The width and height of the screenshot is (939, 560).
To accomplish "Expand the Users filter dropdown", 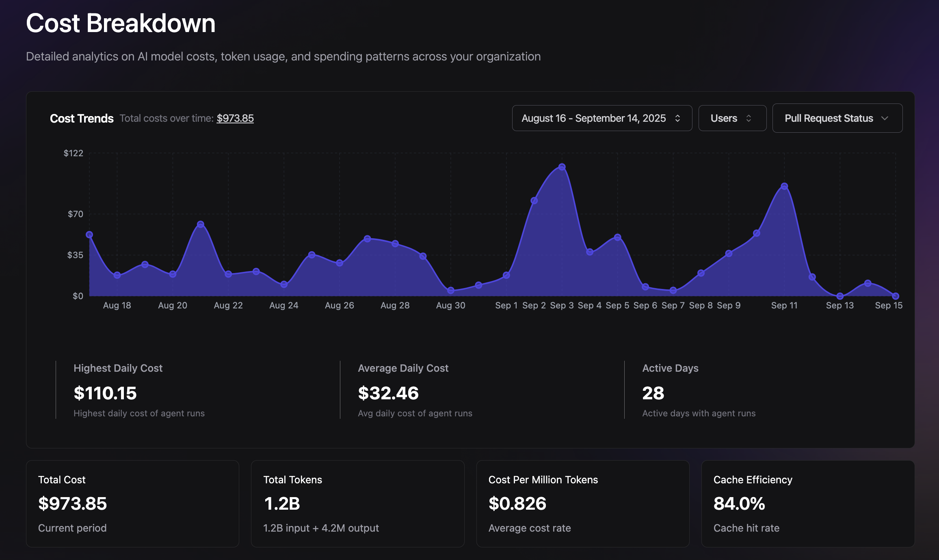I will pyautogui.click(x=732, y=118).
